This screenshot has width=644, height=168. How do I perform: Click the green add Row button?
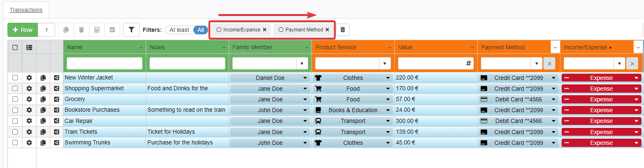[x=23, y=30]
